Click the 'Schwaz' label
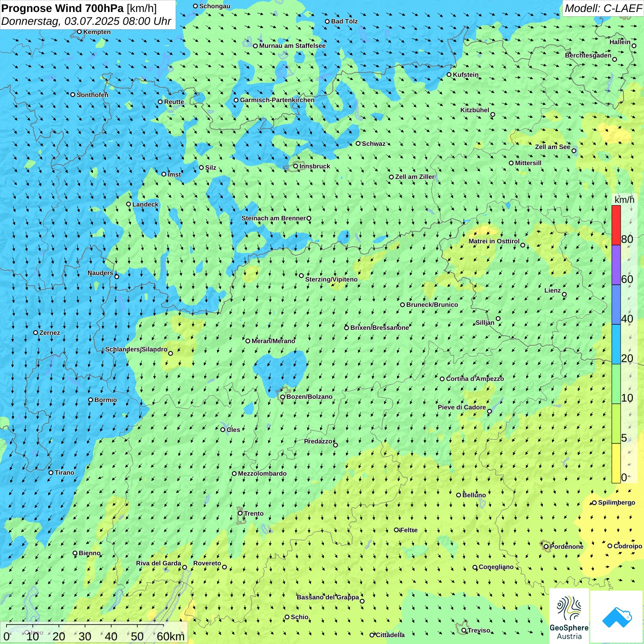The image size is (644, 644). [x=374, y=144]
